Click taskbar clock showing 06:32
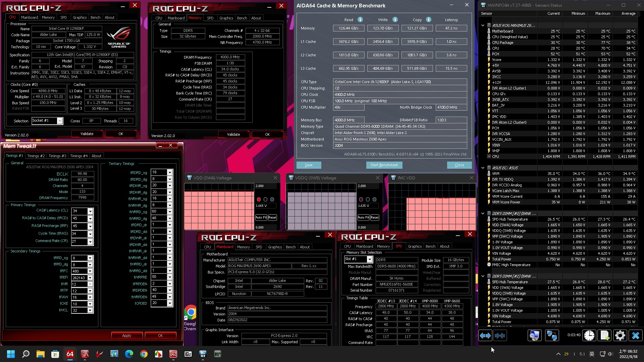Screen dimensions: 644x362 628,354
